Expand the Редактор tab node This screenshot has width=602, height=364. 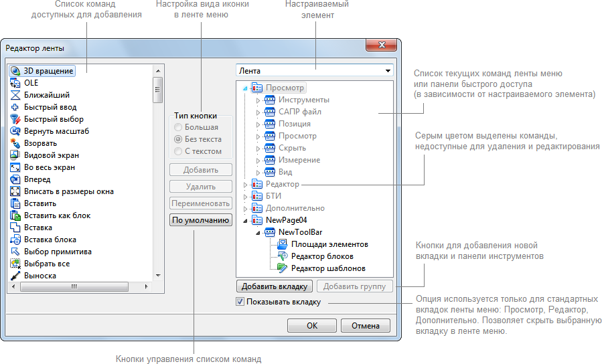pos(245,185)
